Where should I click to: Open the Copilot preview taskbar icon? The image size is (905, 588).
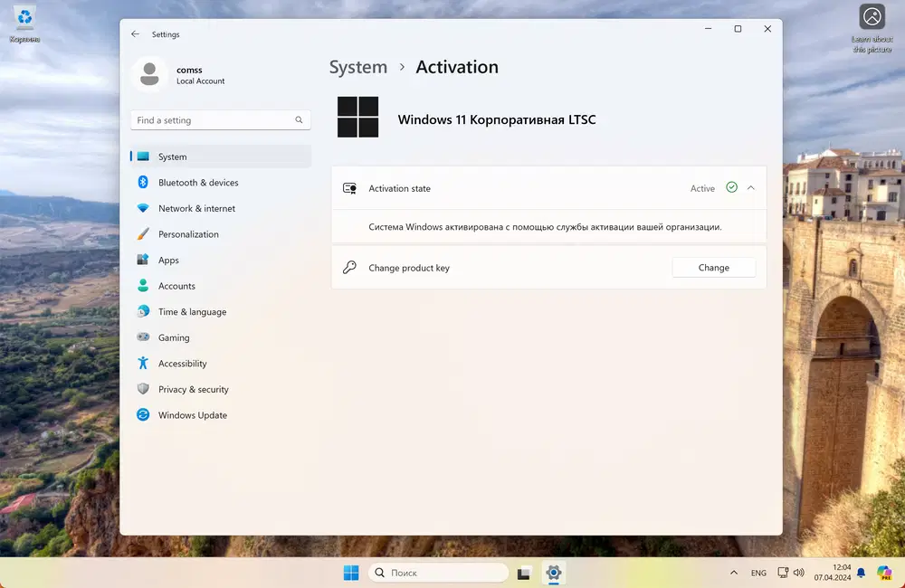[884, 573]
